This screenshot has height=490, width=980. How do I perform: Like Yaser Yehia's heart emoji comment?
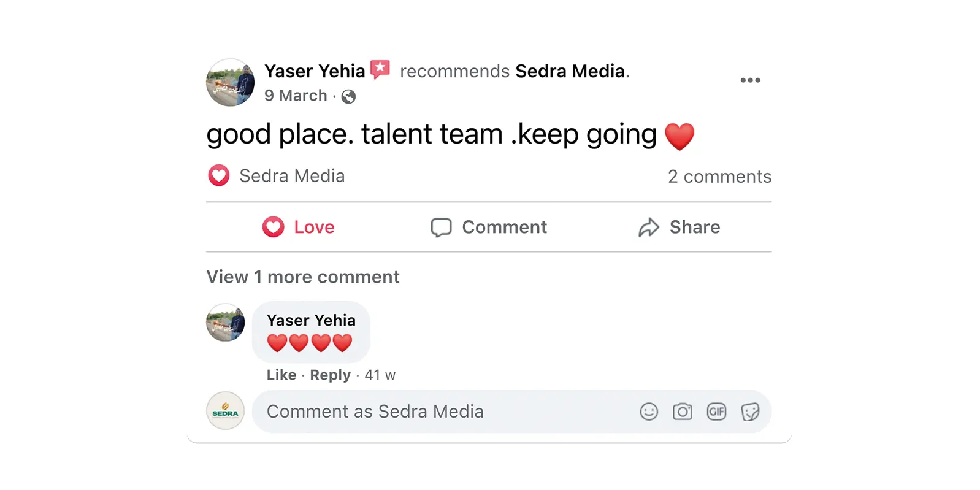coord(281,375)
